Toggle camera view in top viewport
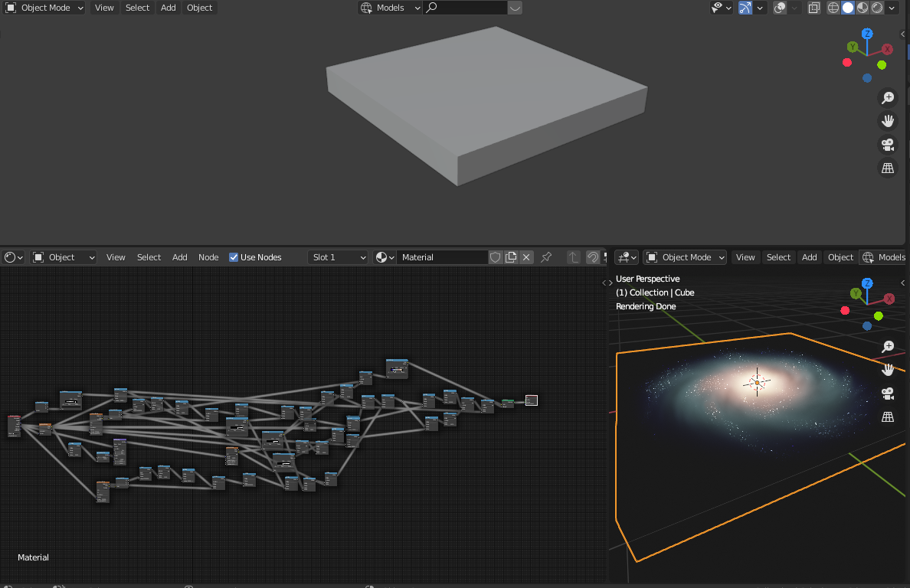This screenshot has height=588, width=910. click(888, 145)
